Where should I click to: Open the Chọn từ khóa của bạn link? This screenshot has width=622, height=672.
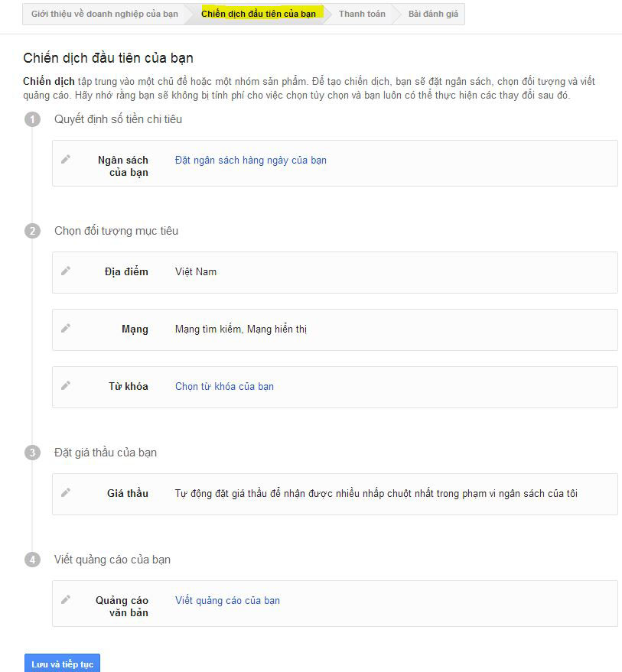[224, 386]
